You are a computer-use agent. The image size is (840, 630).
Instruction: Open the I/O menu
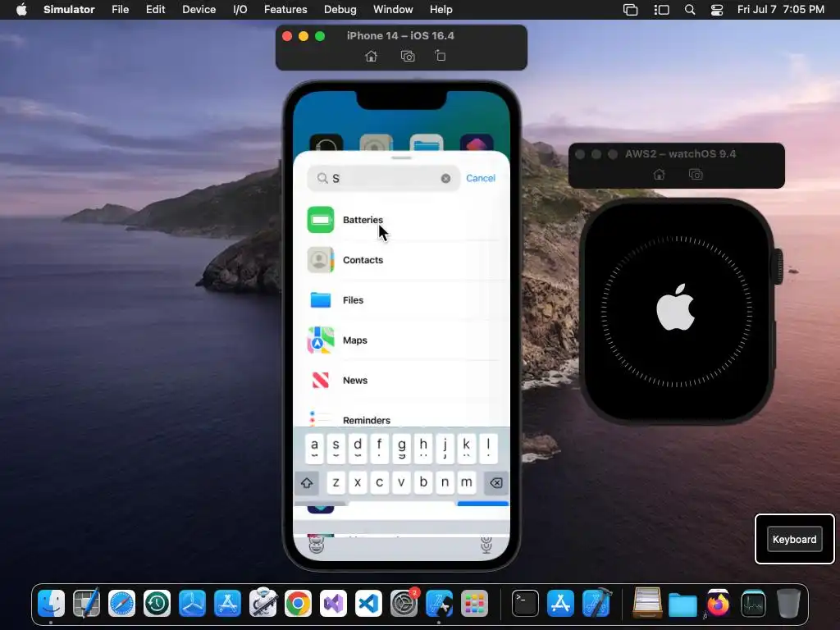[240, 10]
